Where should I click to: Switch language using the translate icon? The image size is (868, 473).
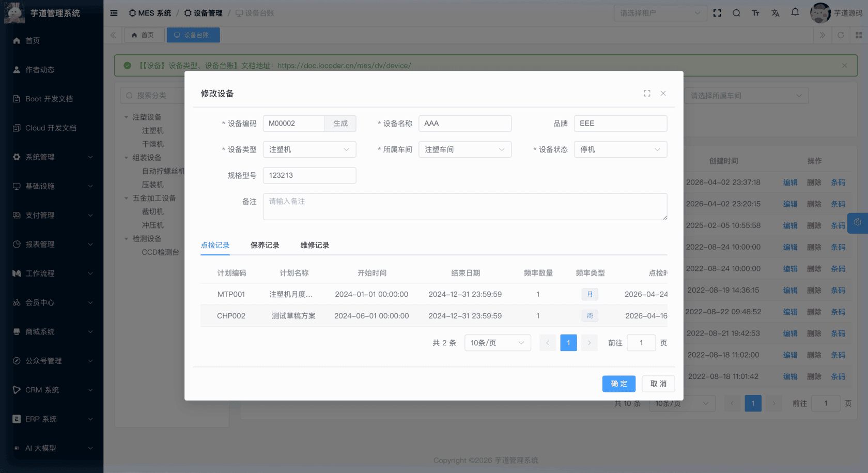pyautogui.click(x=775, y=12)
